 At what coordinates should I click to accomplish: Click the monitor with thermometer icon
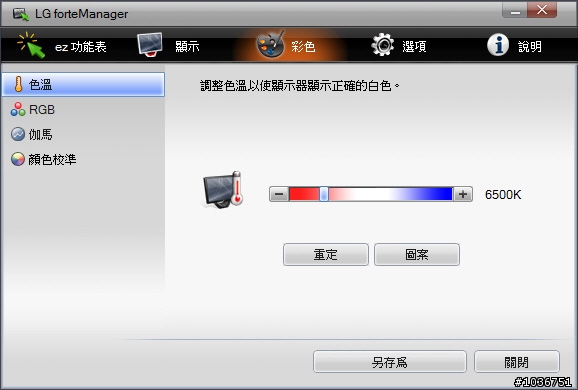coord(223,190)
